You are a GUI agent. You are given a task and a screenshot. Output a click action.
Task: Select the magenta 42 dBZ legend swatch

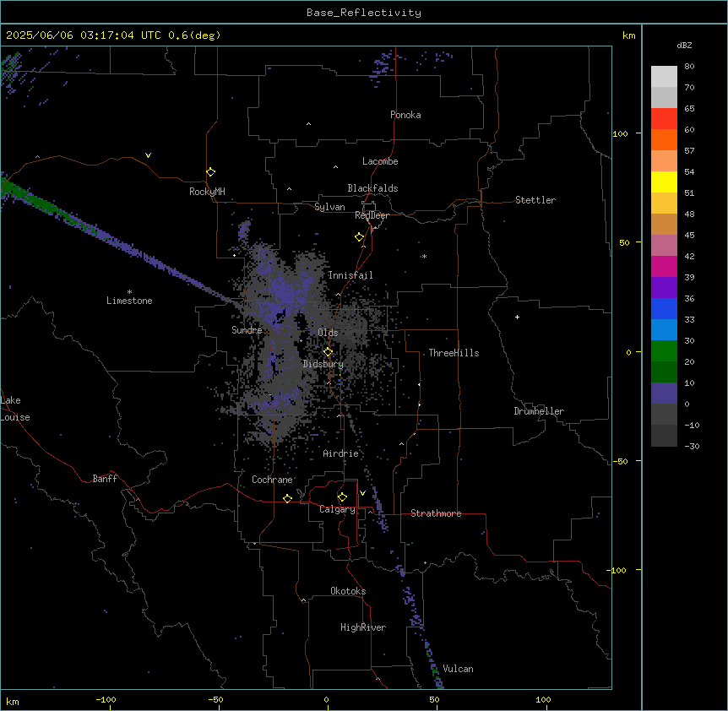(x=664, y=266)
